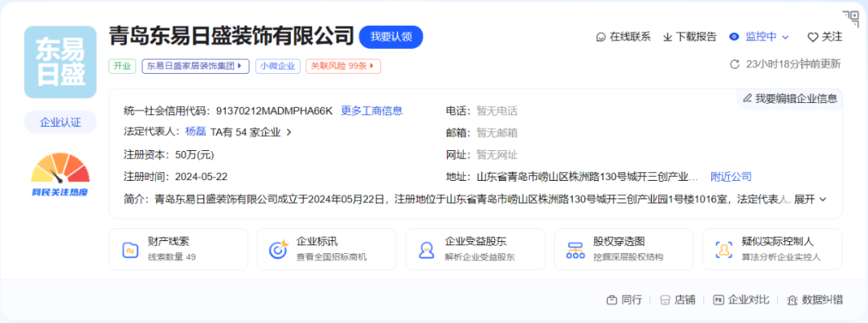Click the QR code icon in corner
This screenshot has width=868, height=323.
(850, 18)
